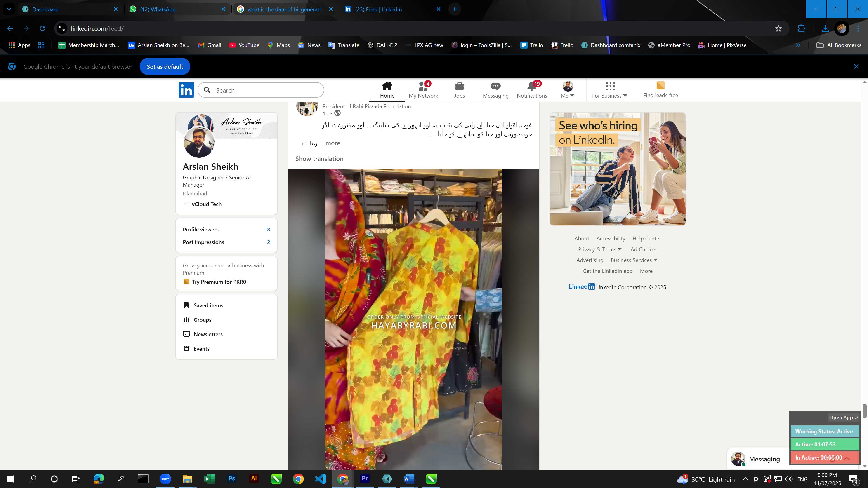Close the WhatsApp tab

click(223, 9)
